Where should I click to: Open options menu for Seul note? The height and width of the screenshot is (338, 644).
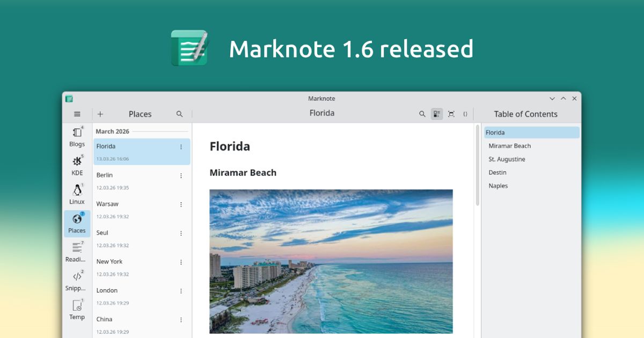181,233
